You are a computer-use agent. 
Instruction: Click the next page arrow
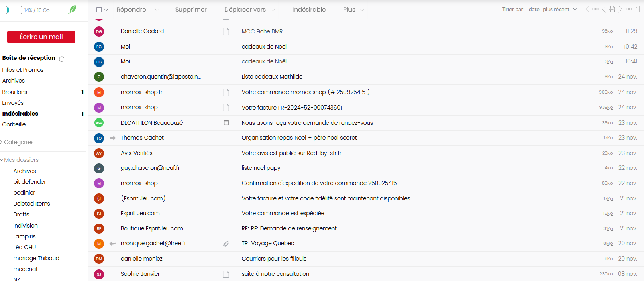[620, 9]
